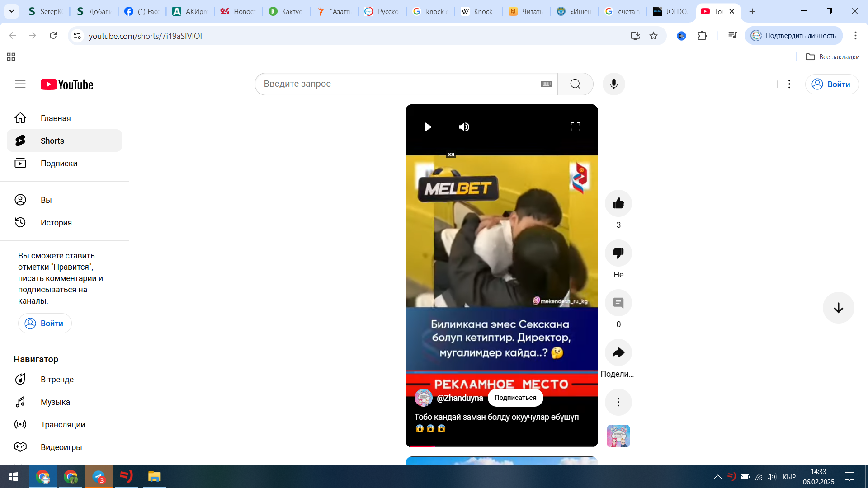Open the comments panel icon
Screen dimensions: 868x488
coord(618,303)
